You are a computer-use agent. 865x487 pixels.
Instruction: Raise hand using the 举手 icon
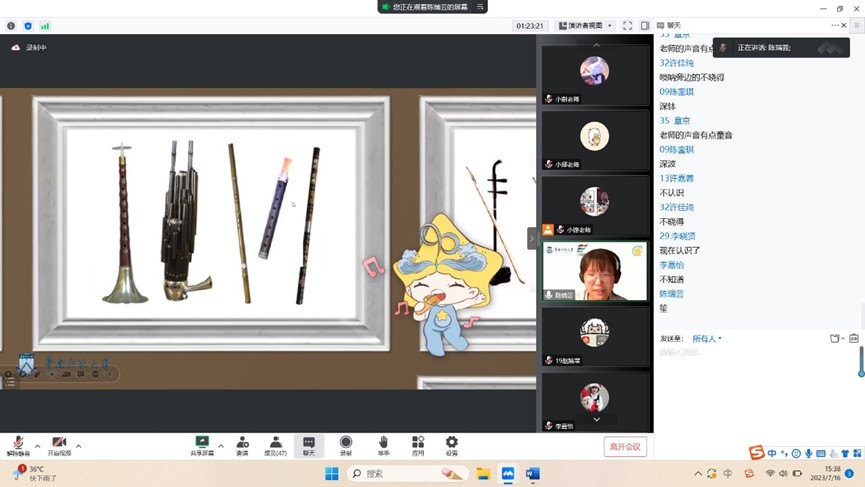tap(383, 445)
